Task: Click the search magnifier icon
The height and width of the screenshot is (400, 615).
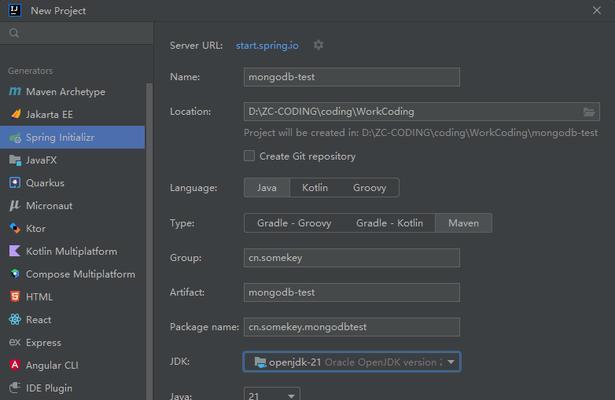Action: pyautogui.click(x=14, y=33)
